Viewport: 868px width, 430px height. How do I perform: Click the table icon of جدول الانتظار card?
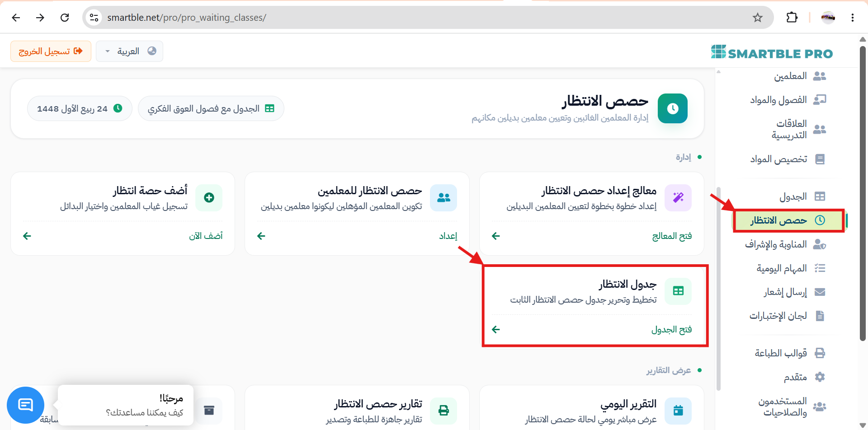(678, 291)
